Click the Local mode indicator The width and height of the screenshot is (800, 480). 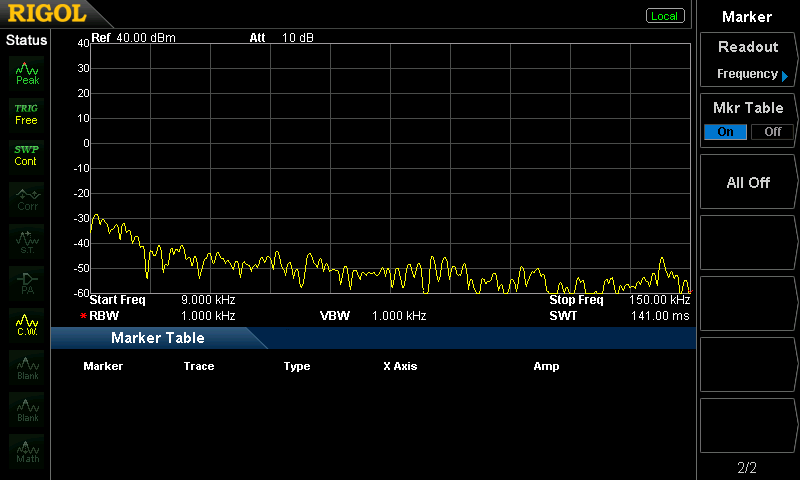[x=664, y=16]
